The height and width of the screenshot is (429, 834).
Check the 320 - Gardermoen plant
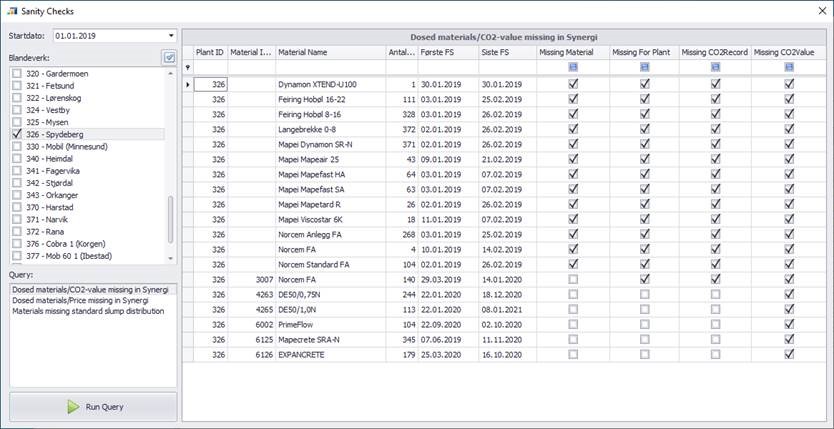point(17,74)
